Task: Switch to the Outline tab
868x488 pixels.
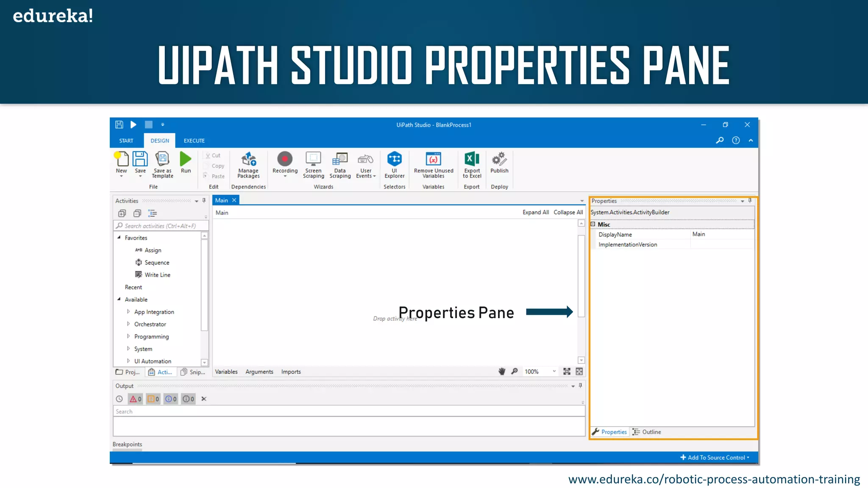Action: [x=647, y=432]
